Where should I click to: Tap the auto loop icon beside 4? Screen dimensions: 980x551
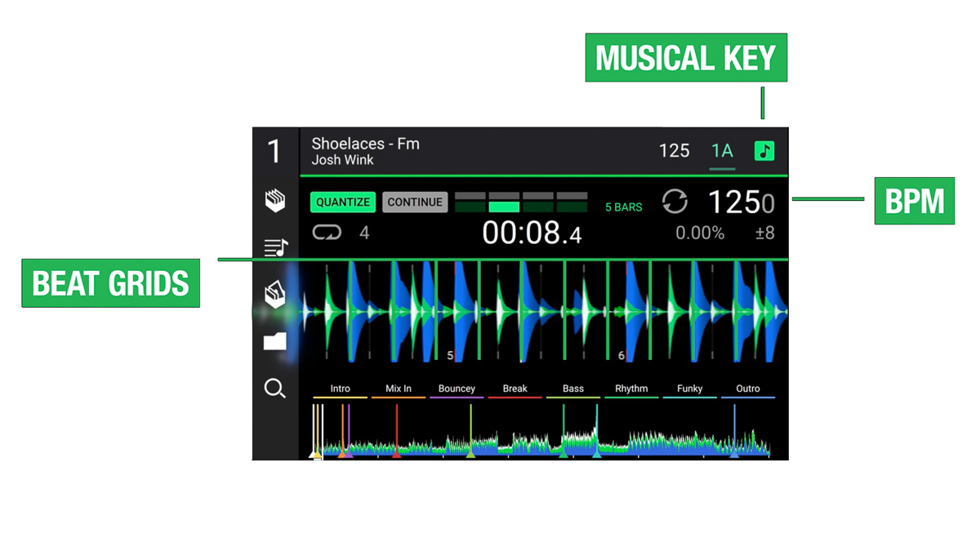pyautogui.click(x=327, y=233)
